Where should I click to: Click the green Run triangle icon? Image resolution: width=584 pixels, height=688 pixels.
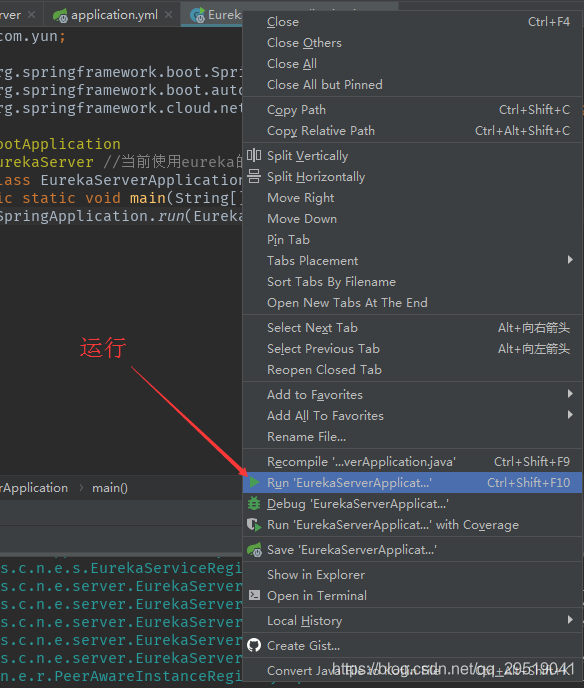[254, 483]
